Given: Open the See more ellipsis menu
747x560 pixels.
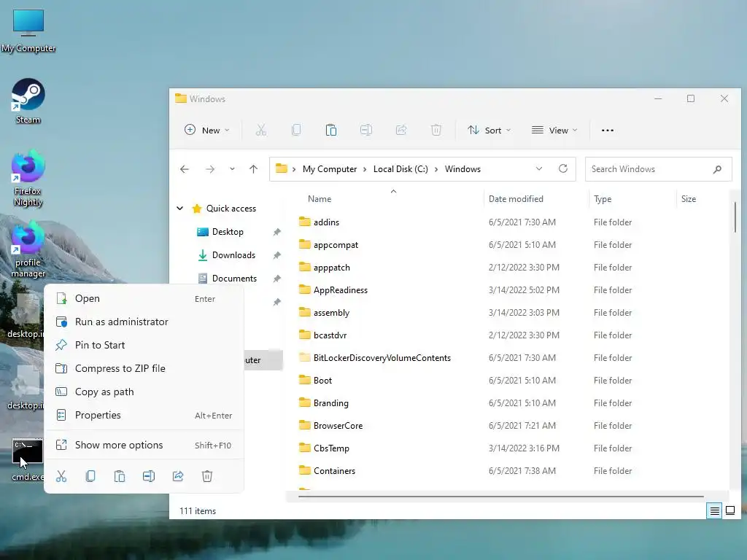Looking at the screenshot, I should [608, 130].
